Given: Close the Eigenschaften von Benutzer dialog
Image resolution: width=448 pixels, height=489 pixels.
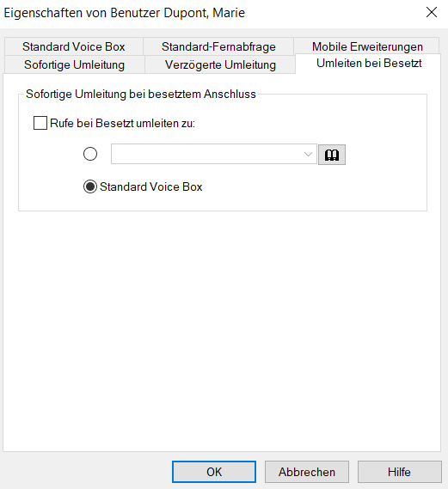Looking at the screenshot, I should pos(432,13).
